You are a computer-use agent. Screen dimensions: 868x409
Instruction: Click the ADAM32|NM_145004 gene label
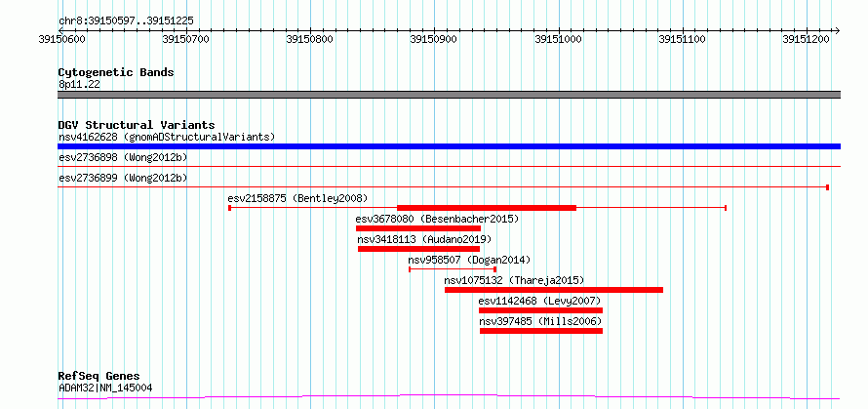(105, 389)
